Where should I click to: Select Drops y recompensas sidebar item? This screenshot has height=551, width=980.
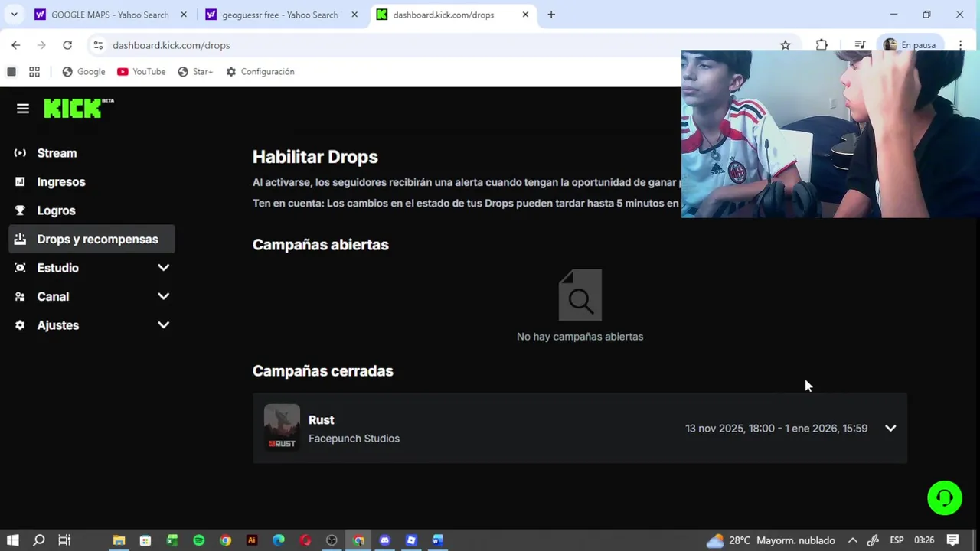[92, 240]
